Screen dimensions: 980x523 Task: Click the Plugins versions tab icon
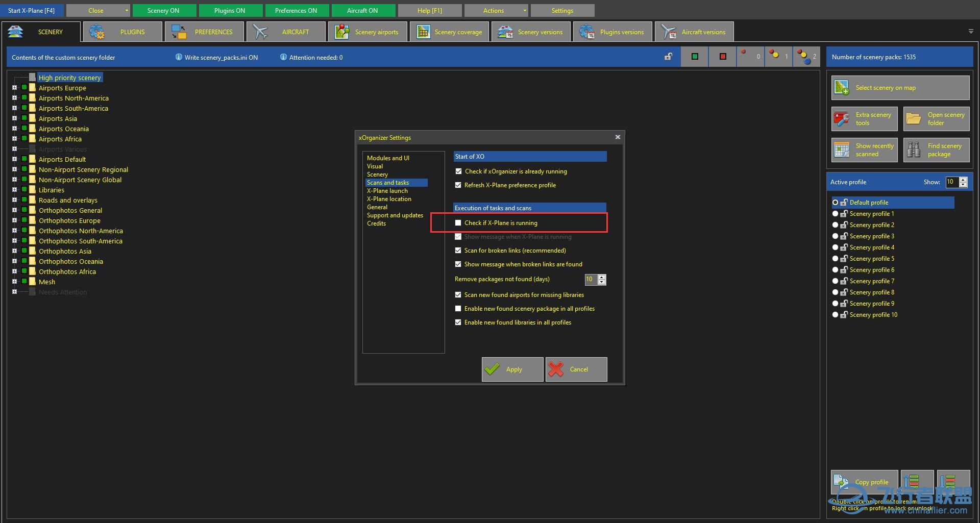click(587, 32)
